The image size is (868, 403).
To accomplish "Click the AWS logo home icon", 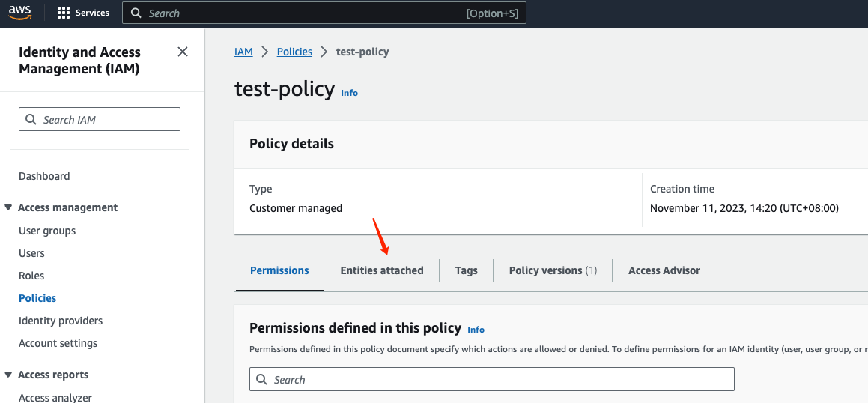I will (x=20, y=13).
